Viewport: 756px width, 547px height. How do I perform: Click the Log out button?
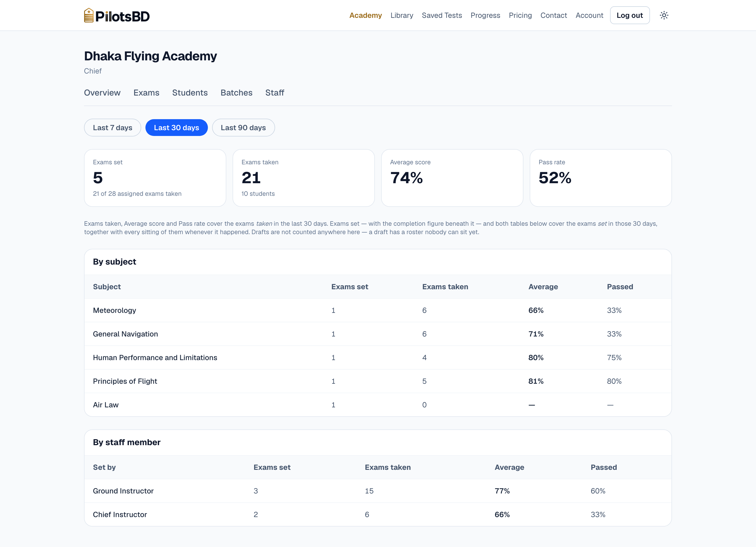[x=630, y=15]
